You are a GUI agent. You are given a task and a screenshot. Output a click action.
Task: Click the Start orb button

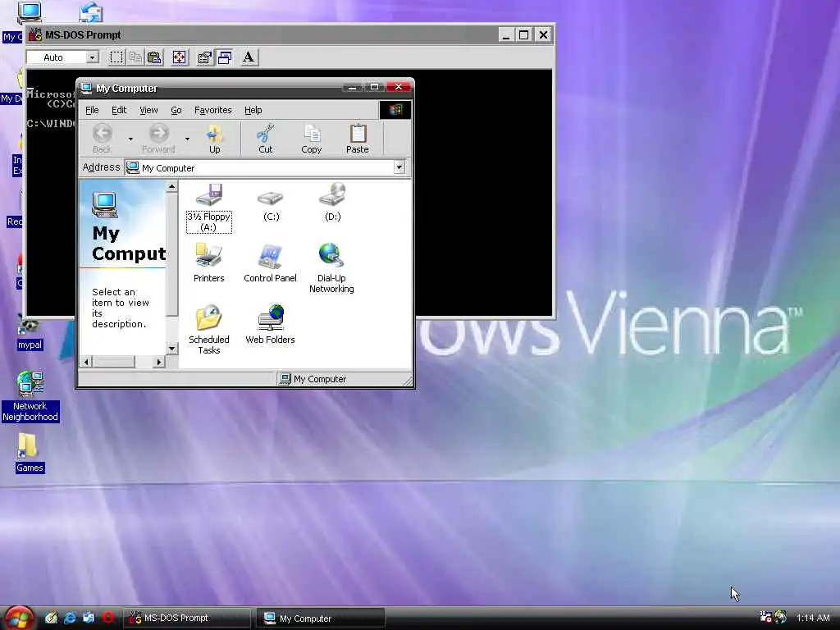click(19, 618)
